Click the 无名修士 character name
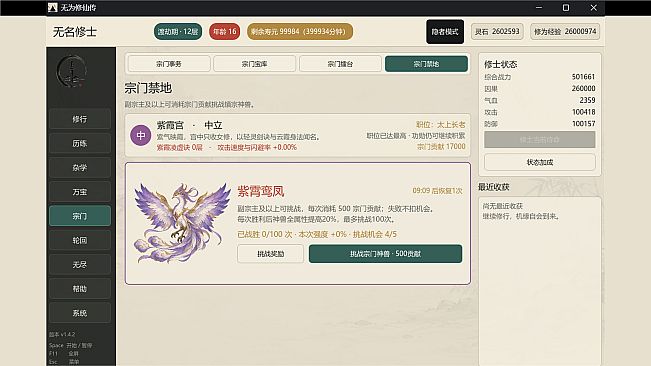 tap(75, 32)
